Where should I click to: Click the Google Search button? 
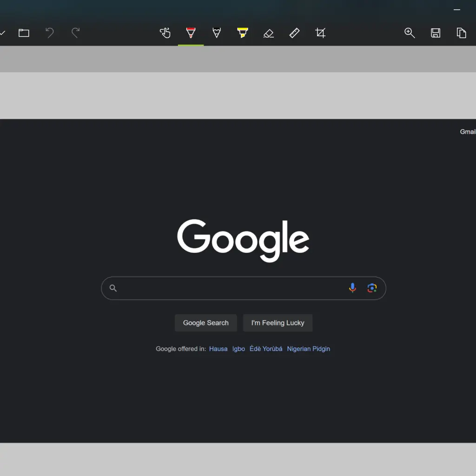206,323
